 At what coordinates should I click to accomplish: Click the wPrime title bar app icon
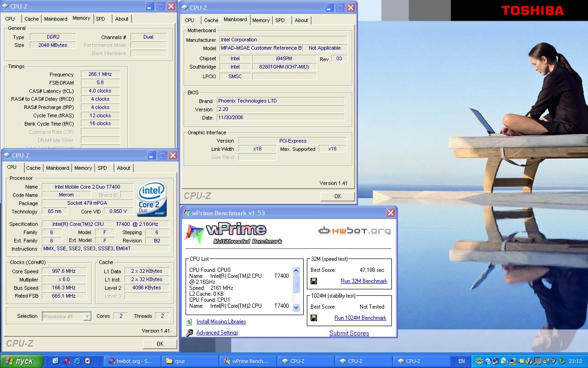point(186,213)
